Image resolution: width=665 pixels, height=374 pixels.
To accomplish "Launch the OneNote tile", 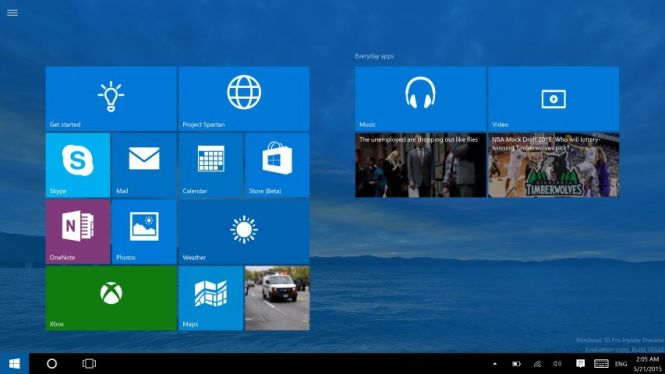I will (78, 232).
